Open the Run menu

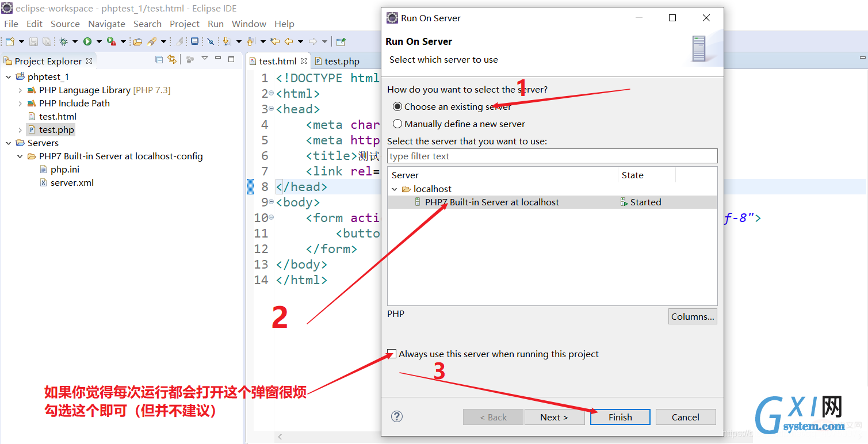216,24
